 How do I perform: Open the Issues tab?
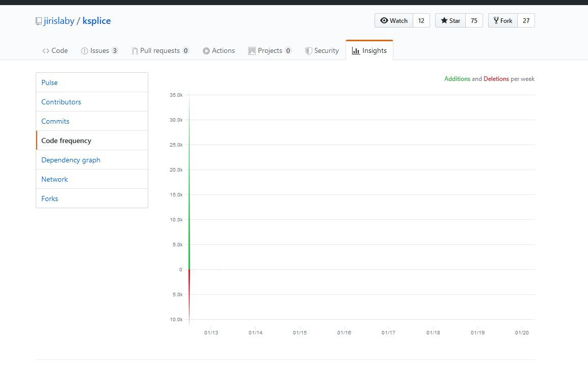click(99, 50)
